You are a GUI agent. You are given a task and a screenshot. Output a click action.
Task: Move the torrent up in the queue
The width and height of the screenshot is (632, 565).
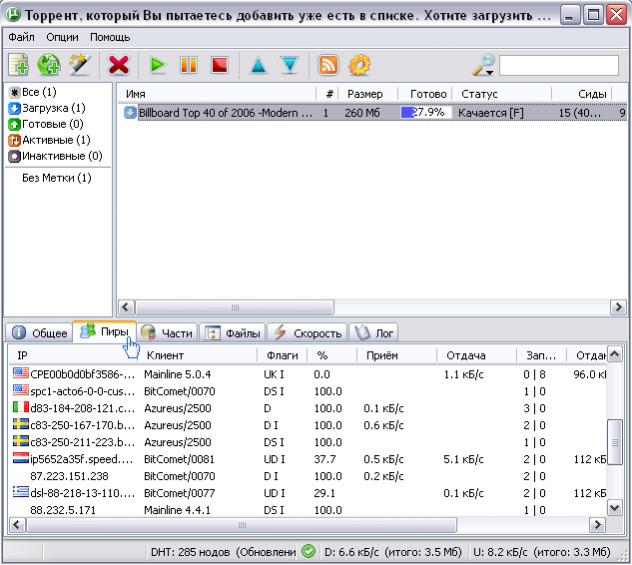coord(259,65)
